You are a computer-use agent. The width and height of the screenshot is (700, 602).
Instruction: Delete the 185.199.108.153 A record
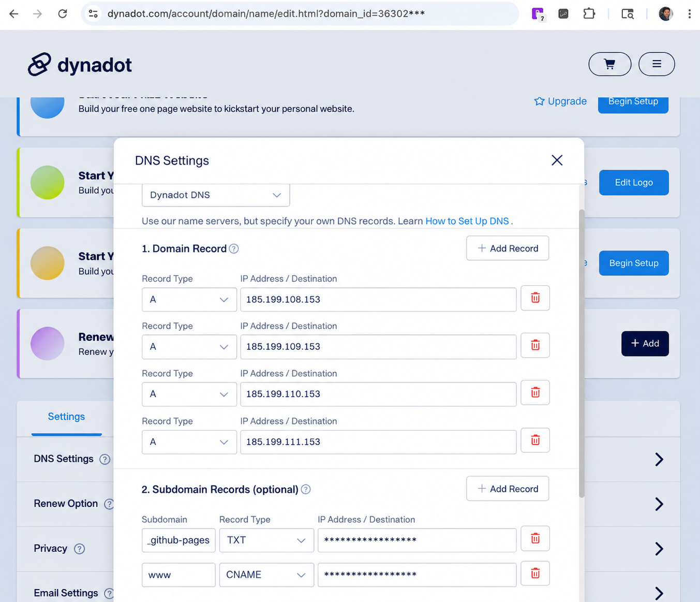pyautogui.click(x=535, y=298)
